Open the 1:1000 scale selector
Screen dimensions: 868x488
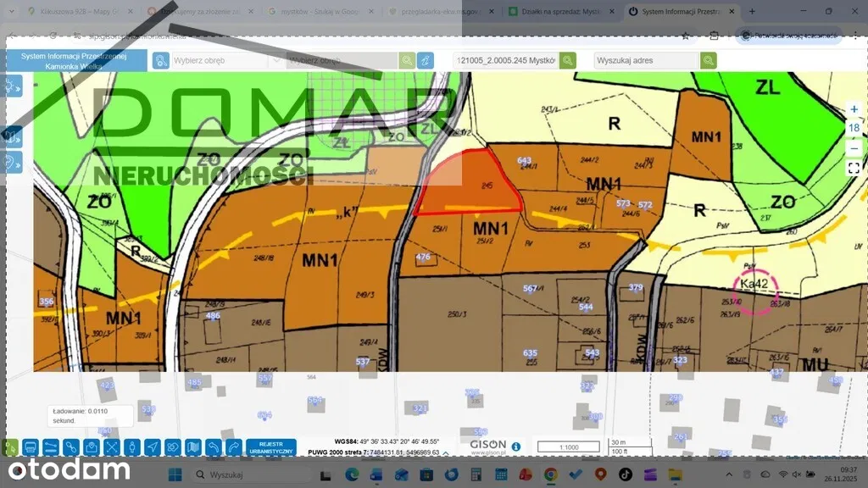click(x=577, y=446)
